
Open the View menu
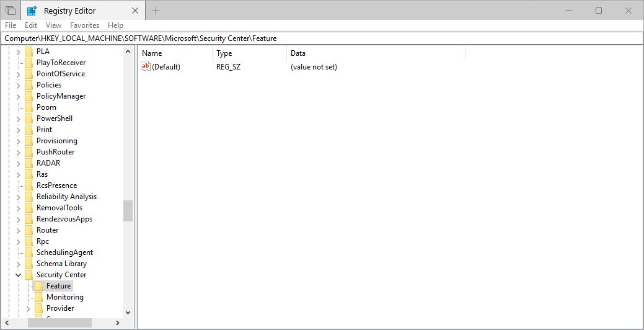coord(53,25)
